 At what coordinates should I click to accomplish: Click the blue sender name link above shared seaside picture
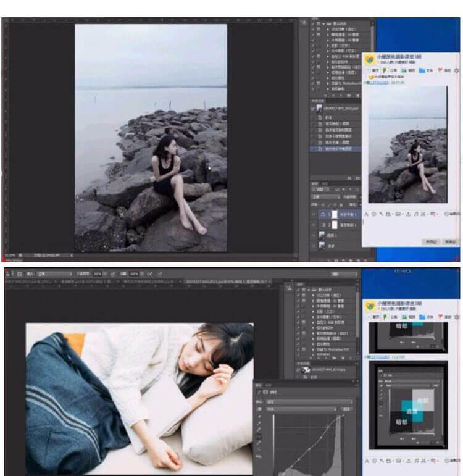(378, 83)
